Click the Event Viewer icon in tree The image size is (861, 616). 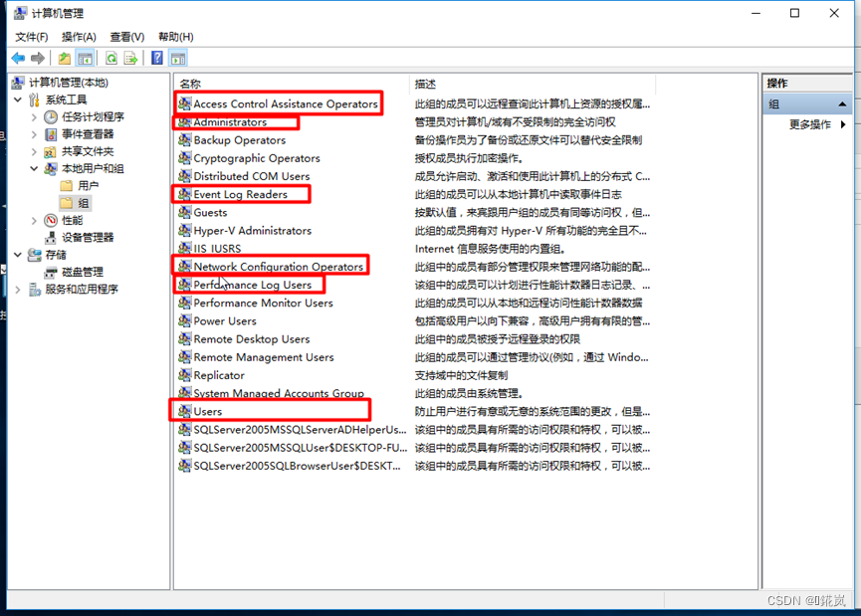click(51, 134)
